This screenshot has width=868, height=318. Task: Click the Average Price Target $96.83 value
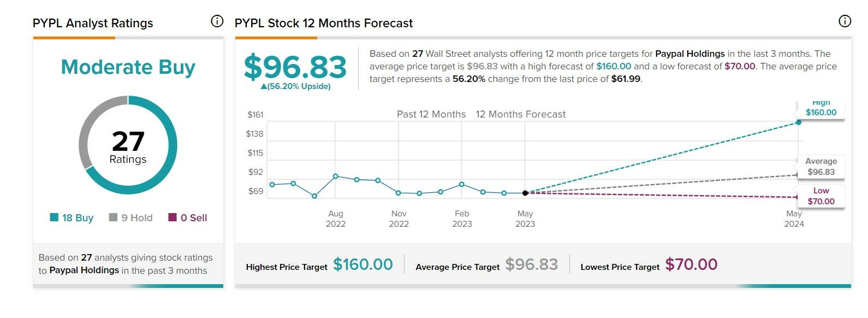[x=531, y=265]
